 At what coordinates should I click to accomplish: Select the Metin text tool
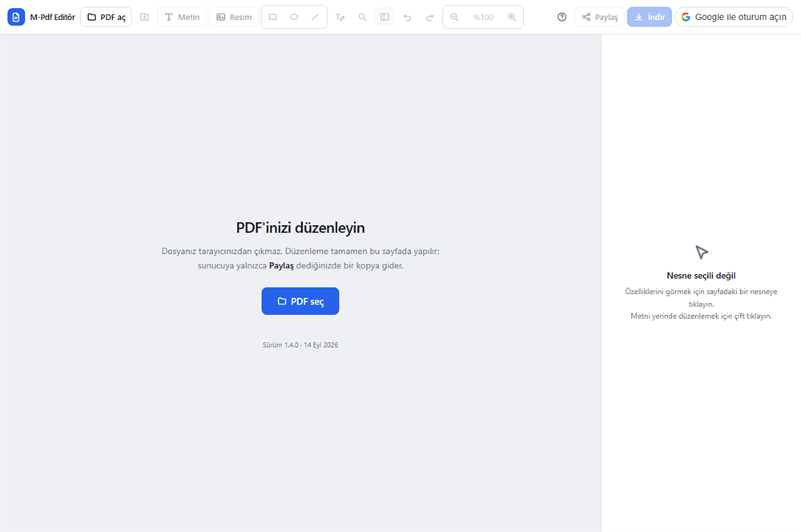click(x=182, y=17)
